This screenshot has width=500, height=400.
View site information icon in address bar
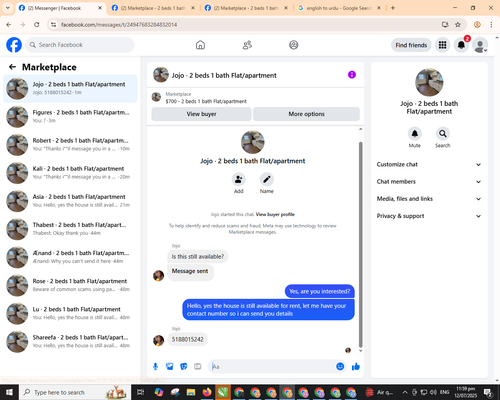pos(53,24)
